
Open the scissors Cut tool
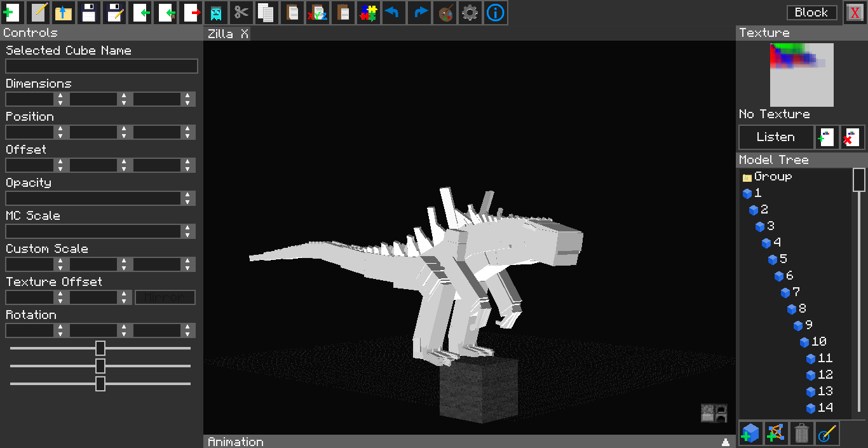(x=241, y=13)
